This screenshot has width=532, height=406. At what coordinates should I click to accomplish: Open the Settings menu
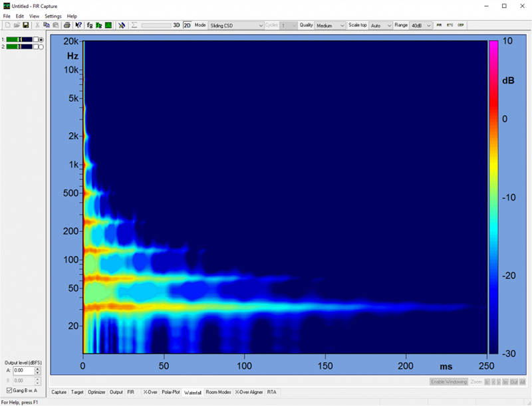[53, 16]
